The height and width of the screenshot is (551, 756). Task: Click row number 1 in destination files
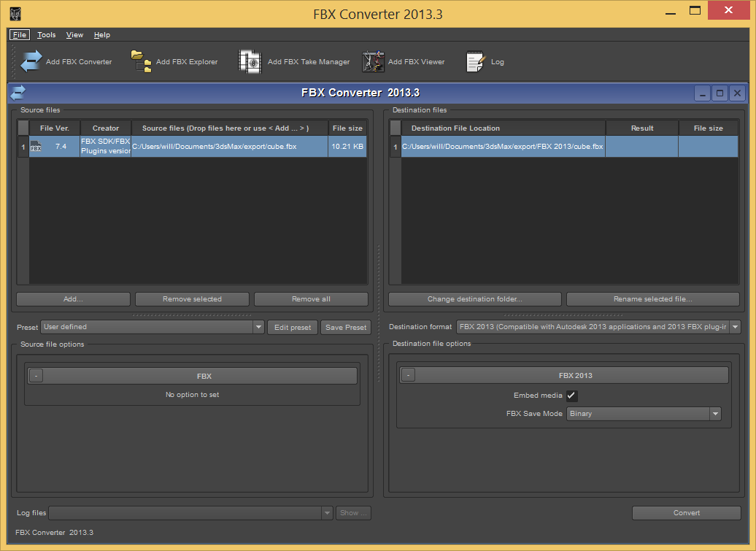(x=396, y=147)
